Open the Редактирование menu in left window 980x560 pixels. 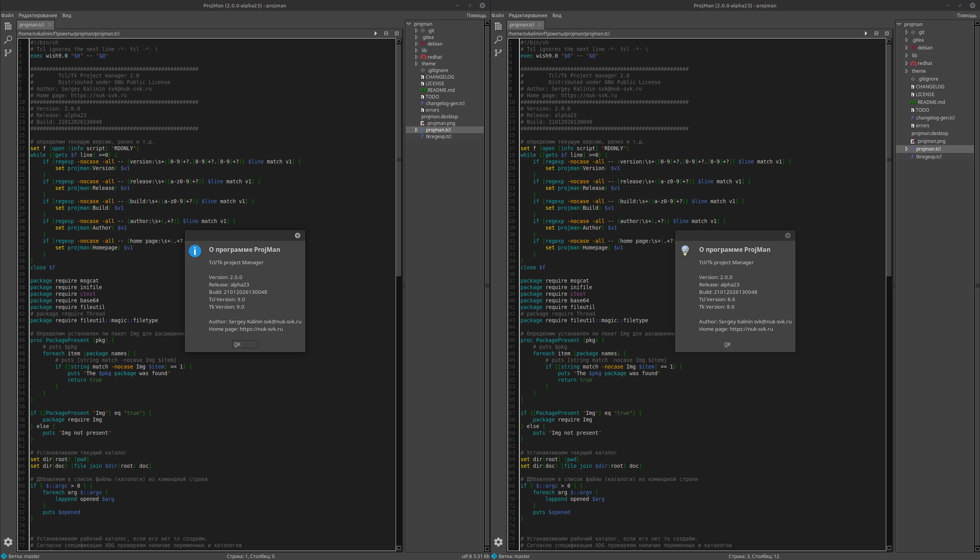point(38,16)
